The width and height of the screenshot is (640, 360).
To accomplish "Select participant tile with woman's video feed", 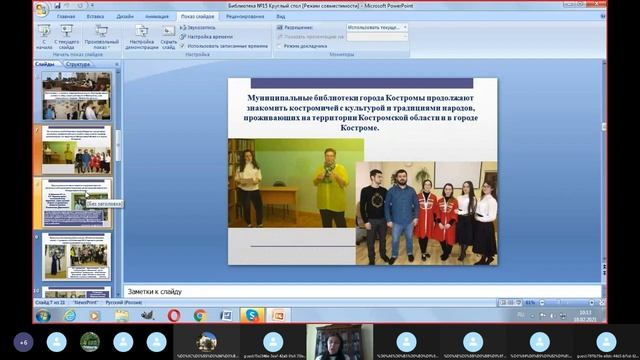I will point(340,342).
